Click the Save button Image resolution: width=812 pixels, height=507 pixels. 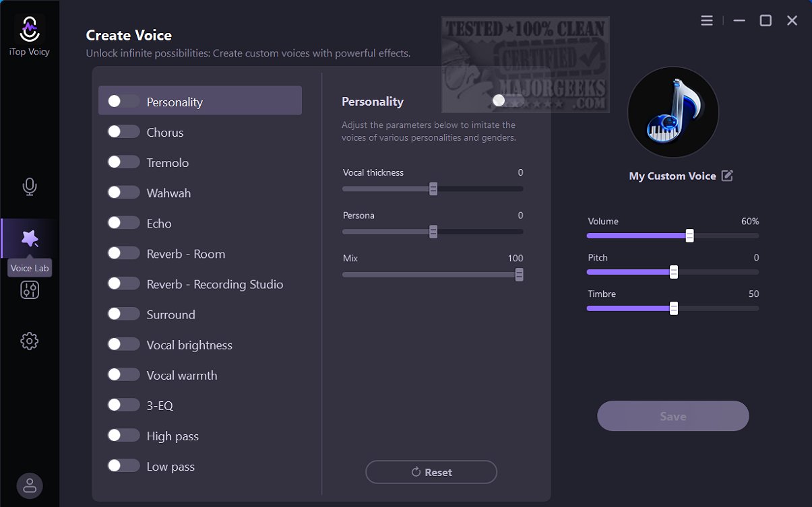[x=673, y=416]
